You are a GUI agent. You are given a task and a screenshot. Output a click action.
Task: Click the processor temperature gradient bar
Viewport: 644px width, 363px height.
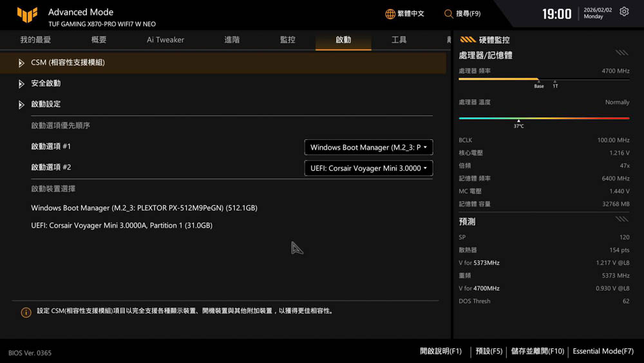click(x=544, y=119)
